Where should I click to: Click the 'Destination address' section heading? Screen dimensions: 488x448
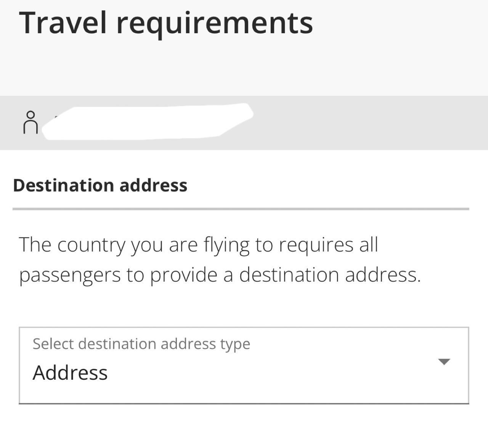(100, 185)
